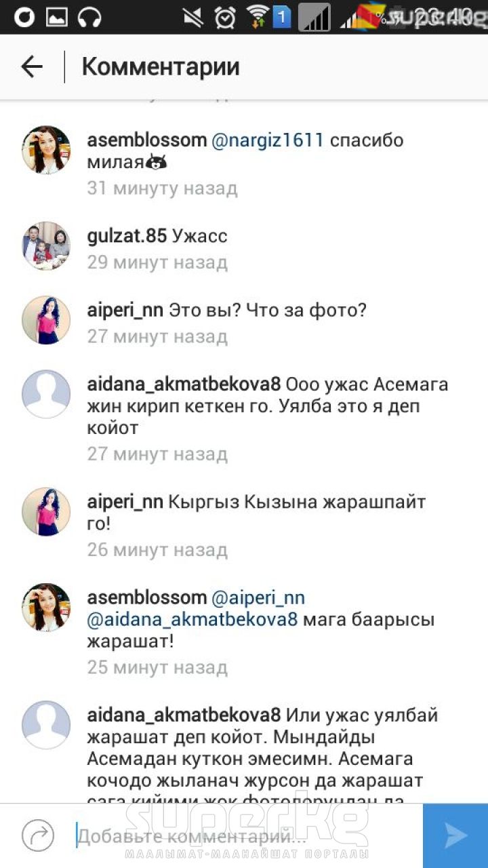Image resolution: width=488 pixels, height=868 pixels.
Task: Tap default avatar of aidana_akmatbekova8 'Ооо ужас' comment
Action: tap(46, 394)
